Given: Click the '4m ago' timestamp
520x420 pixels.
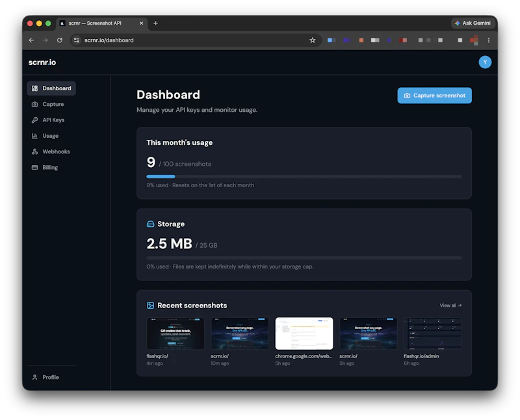Looking at the screenshot, I should click(155, 363).
